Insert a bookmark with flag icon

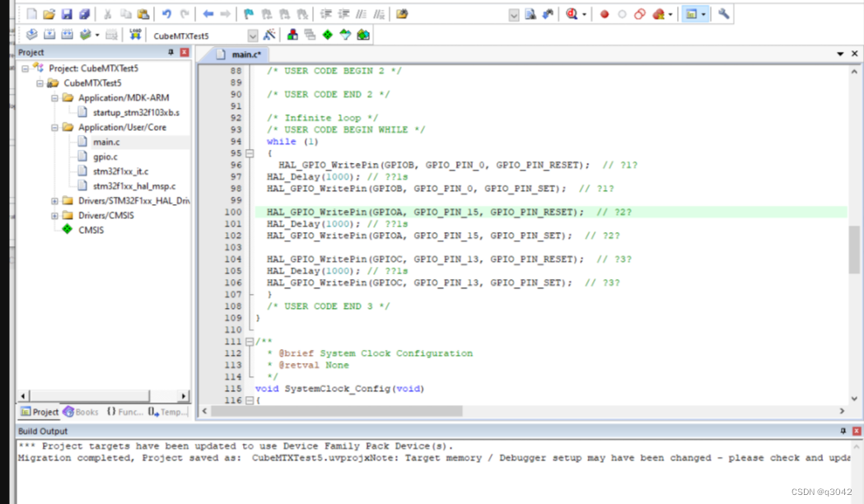[249, 14]
